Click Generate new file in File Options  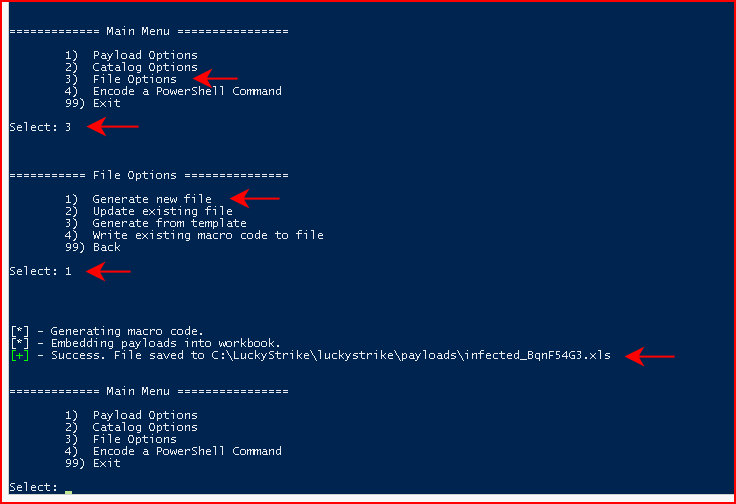click(152, 199)
